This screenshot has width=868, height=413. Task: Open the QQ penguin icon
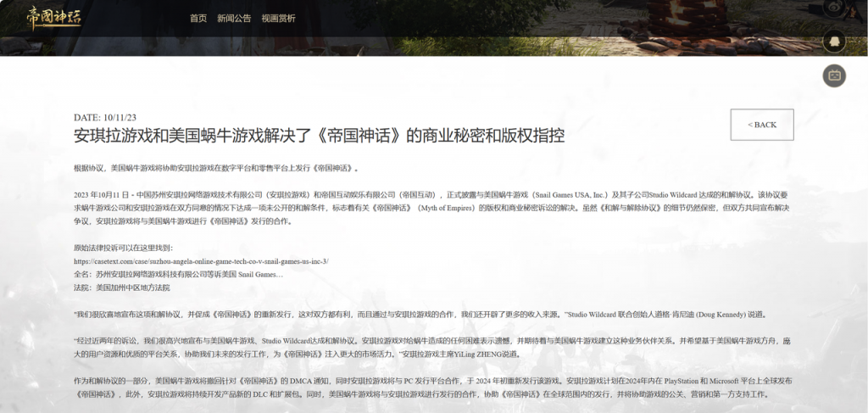click(x=834, y=42)
